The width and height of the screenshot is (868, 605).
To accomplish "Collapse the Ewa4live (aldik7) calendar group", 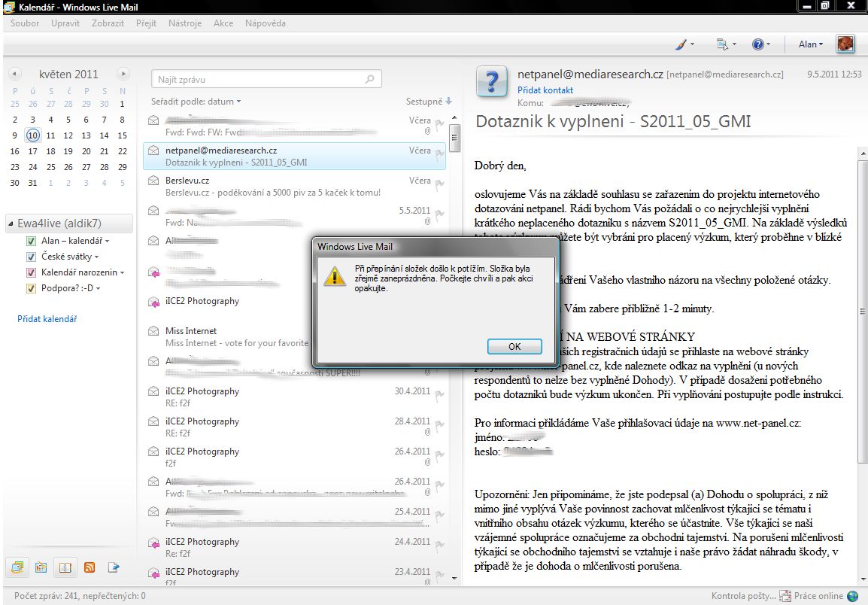I will click(11, 223).
